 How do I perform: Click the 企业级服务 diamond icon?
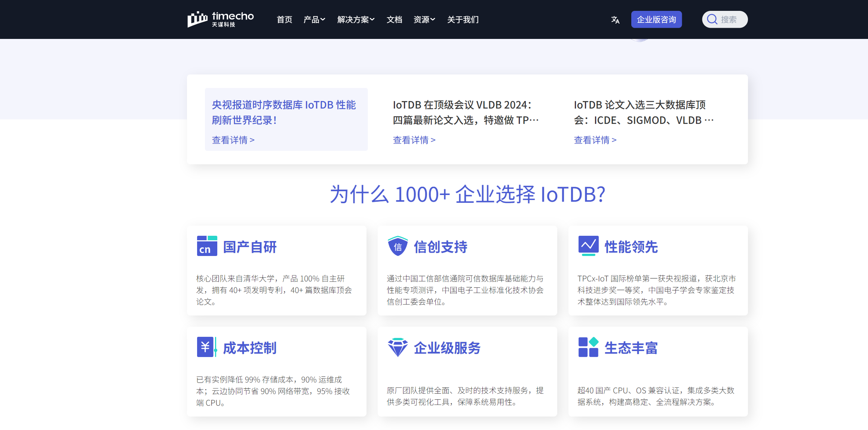[x=398, y=347]
